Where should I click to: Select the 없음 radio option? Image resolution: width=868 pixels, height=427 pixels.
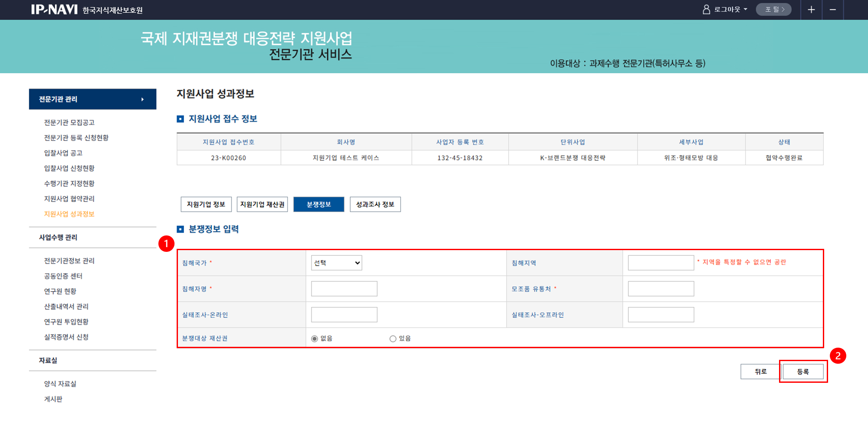pyautogui.click(x=315, y=339)
